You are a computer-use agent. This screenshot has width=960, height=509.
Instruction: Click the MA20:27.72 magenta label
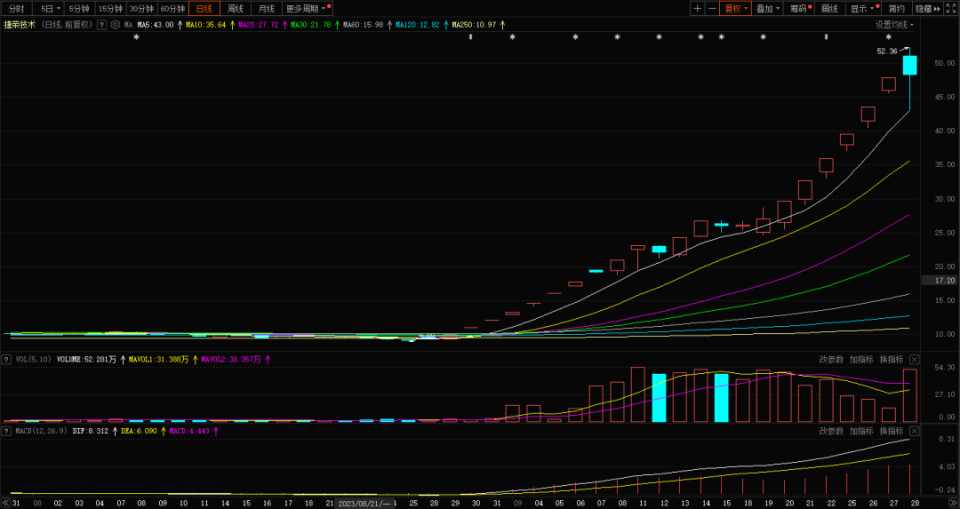click(258, 25)
